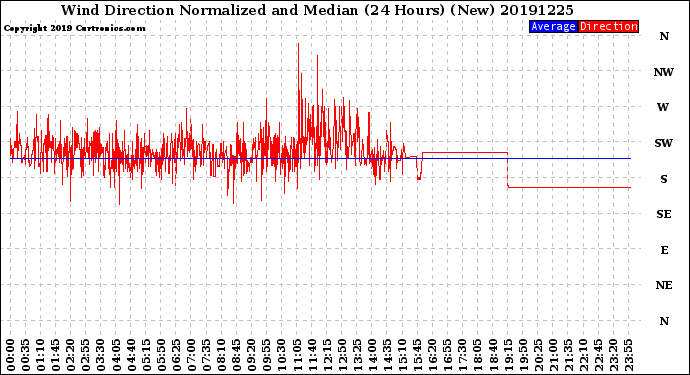Image resolution: width=690 pixels, height=375 pixels.
Task: Click the 06:25 time label
Action: pos(176,355)
